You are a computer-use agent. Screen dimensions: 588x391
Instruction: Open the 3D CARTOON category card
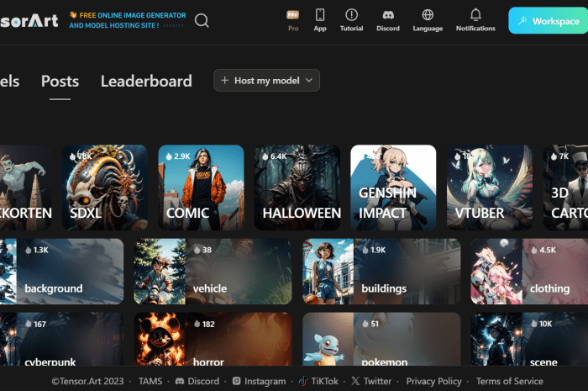pyautogui.click(x=565, y=188)
